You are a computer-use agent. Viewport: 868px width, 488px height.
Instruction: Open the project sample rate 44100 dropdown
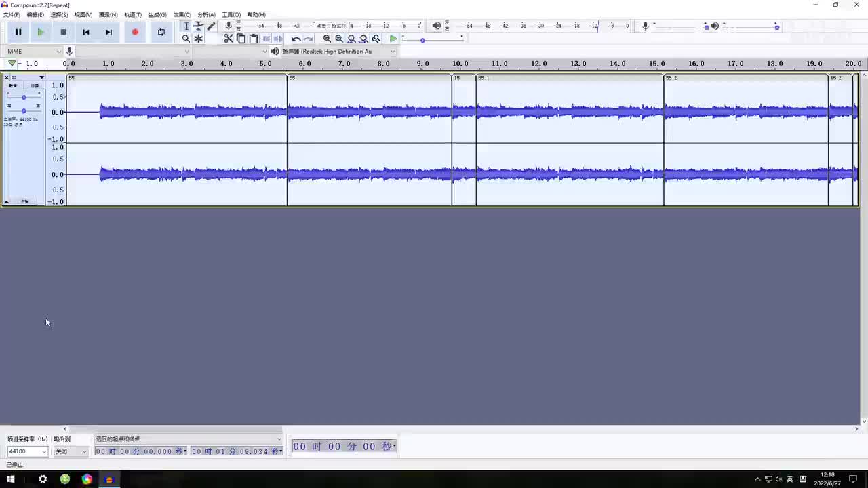[27, 451]
